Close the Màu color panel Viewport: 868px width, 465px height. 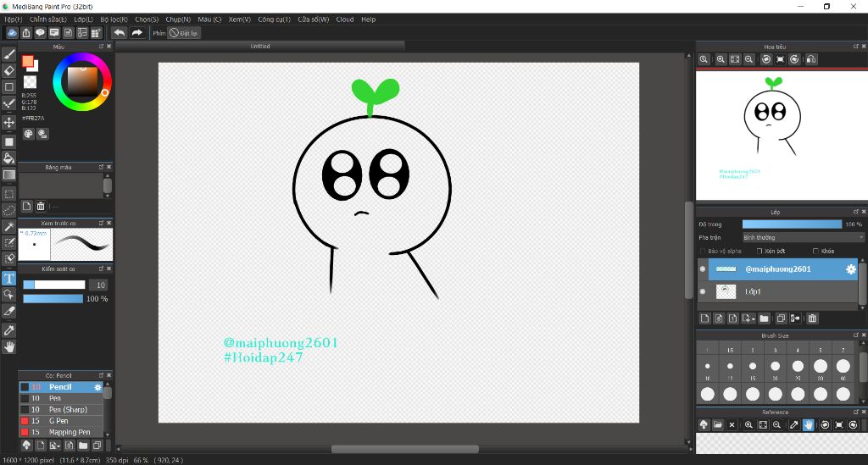click(x=109, y=47)
